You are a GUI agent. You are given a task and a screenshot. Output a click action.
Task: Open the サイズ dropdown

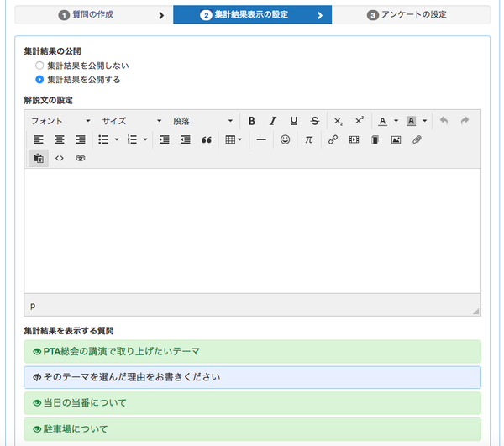click(131, 121)
